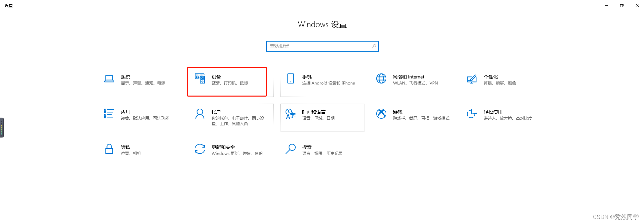Click 位置、相机 description
Screen dimensions: 644x223
131,154
